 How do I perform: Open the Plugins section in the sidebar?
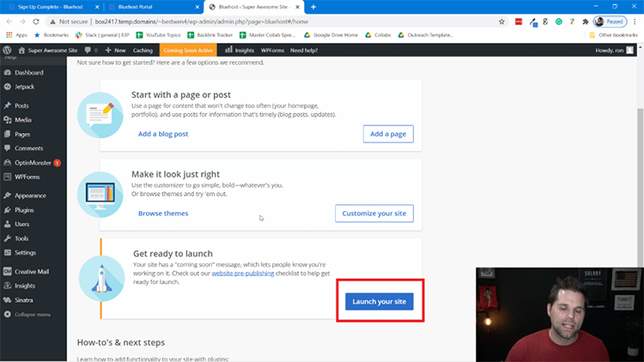click(x=24, y=209)
